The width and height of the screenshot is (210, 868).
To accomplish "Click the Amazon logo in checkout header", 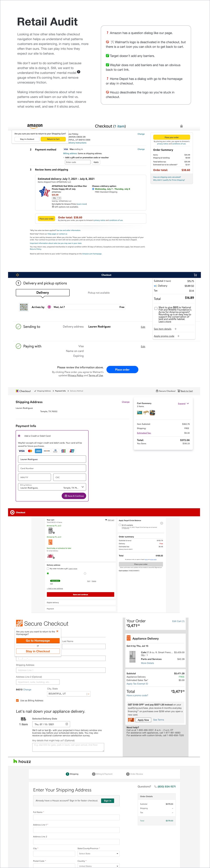I will point(35,126).
